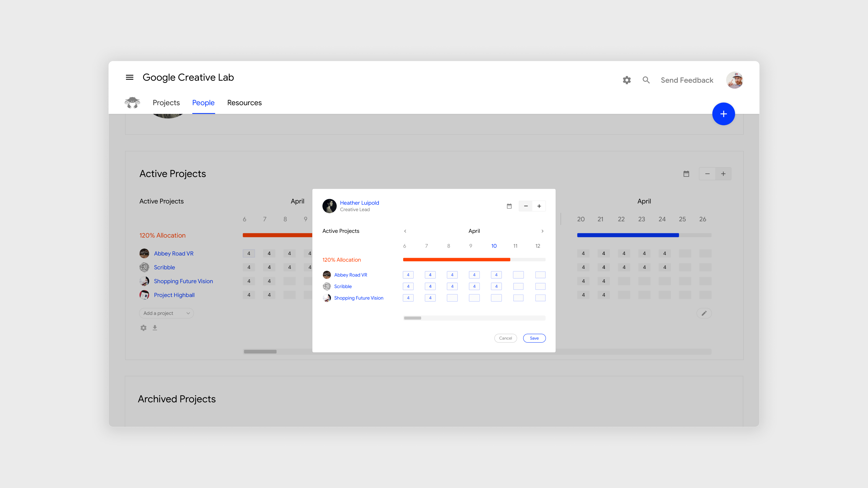Switch to the Resources tab
Viewport: 868px width, 488px height.
[x=244, y=103]
